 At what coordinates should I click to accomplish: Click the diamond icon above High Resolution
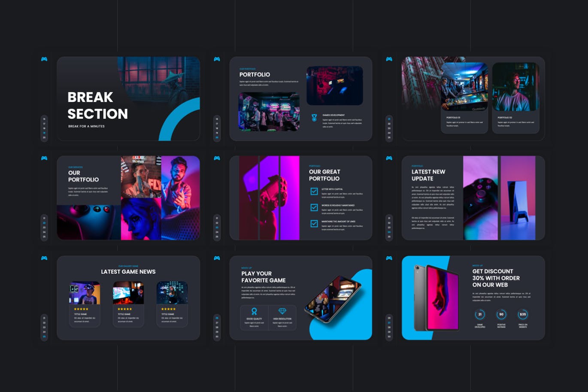click(282, 310)
